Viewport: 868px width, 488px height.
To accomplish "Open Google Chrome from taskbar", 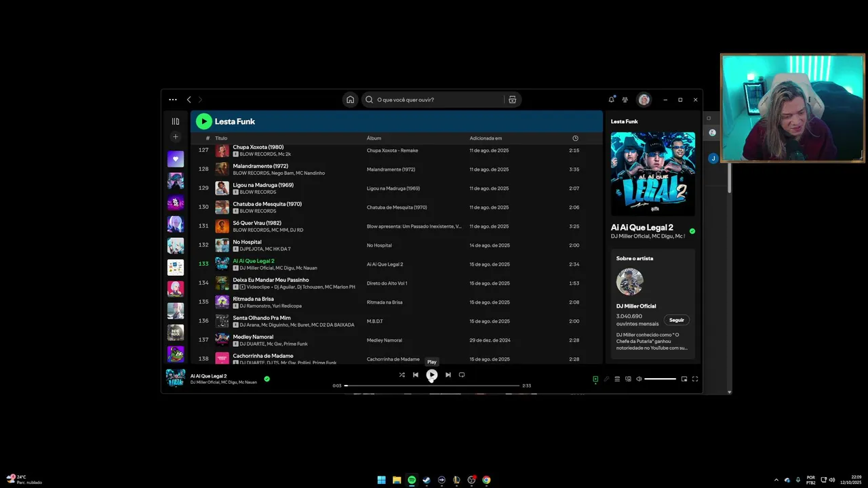I will pos(486,480).
